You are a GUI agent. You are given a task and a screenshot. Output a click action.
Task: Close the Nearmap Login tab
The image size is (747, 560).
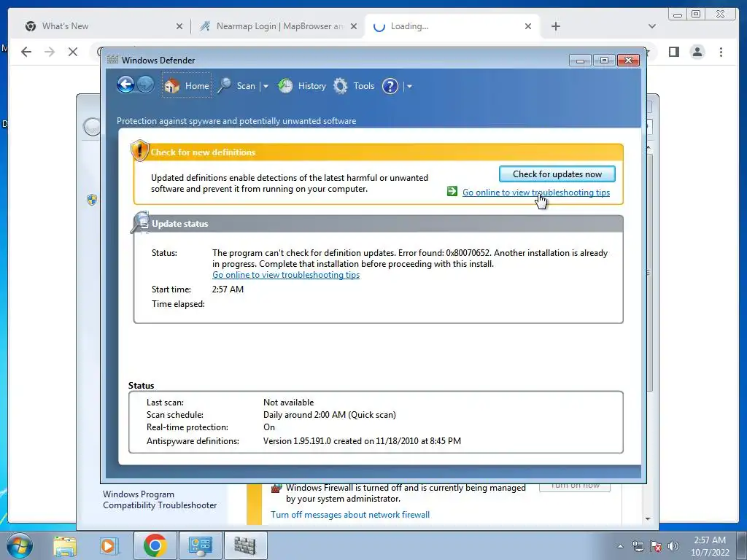coord(354,26)
